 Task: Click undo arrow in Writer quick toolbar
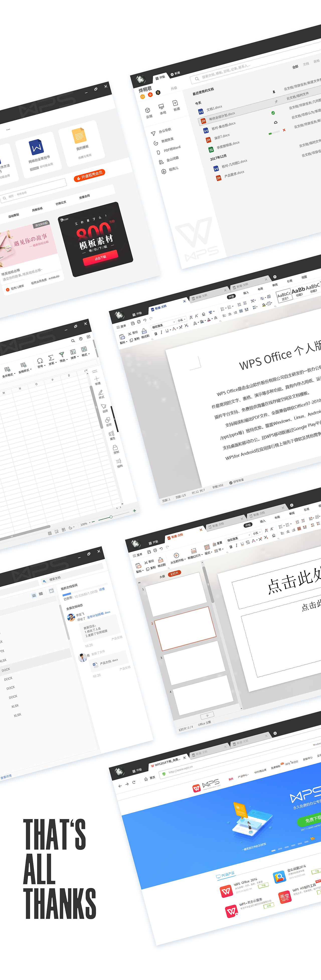pos(145,320)
